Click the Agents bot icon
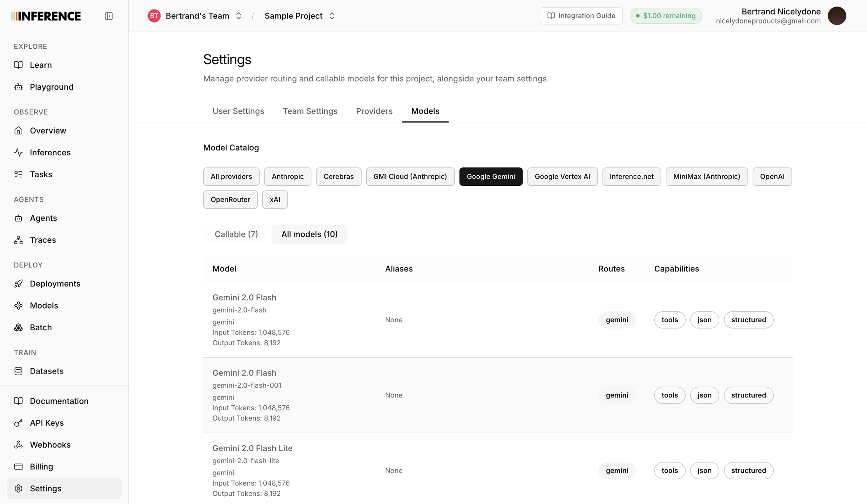The width and height of the screenshot is (867, 504). coord(18,218)
